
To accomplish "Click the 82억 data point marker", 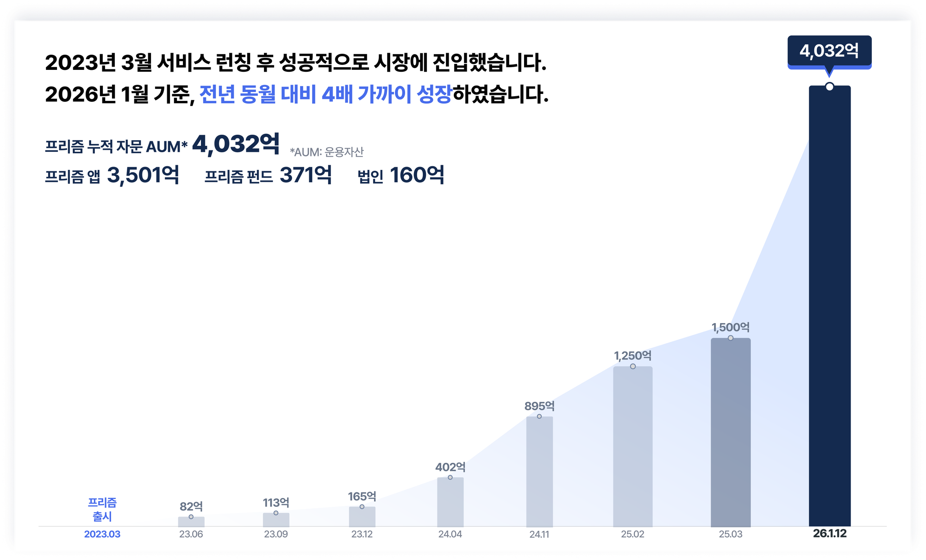I will pos(191,517).
